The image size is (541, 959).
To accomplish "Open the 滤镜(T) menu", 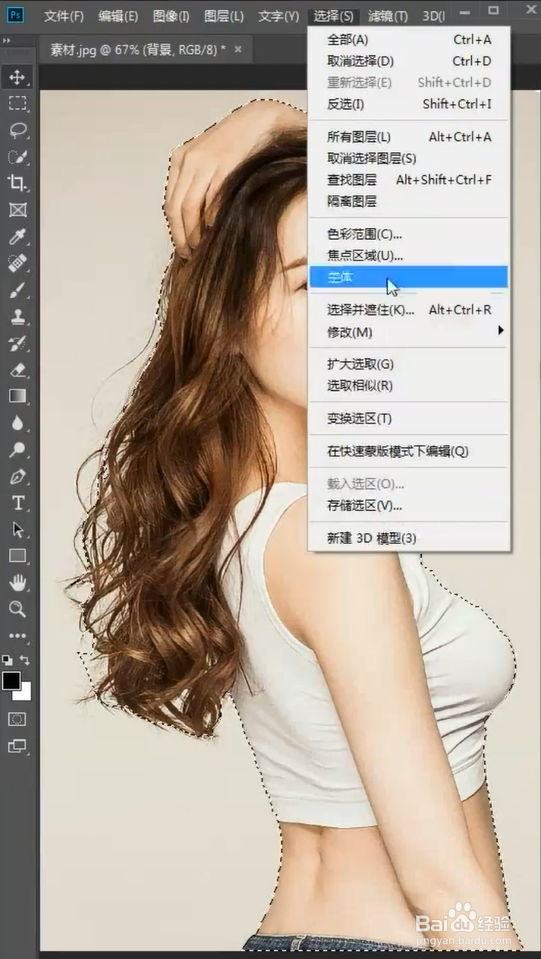I will point(388,16).
